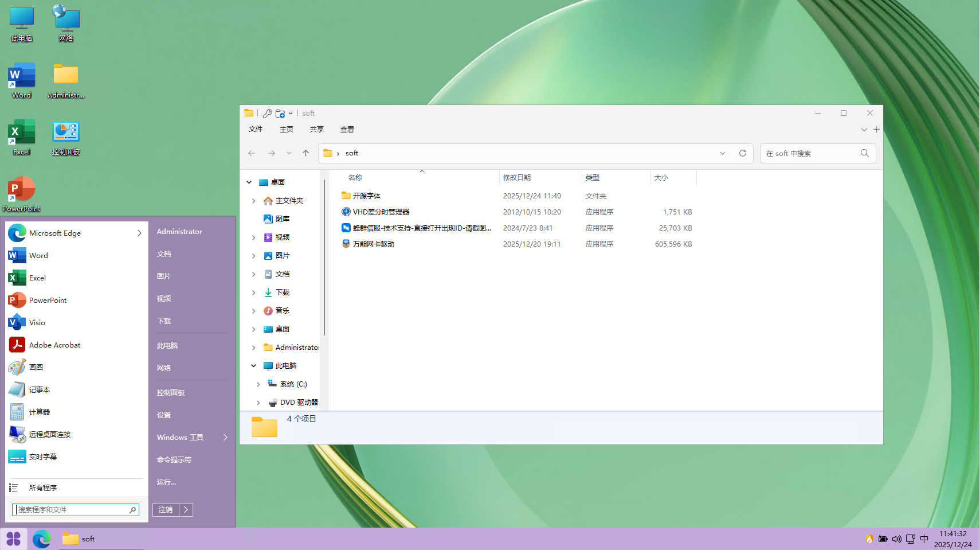Click the 搜索程序和文件 search box
The image size is (980, 550).
[x=72, y=509]
